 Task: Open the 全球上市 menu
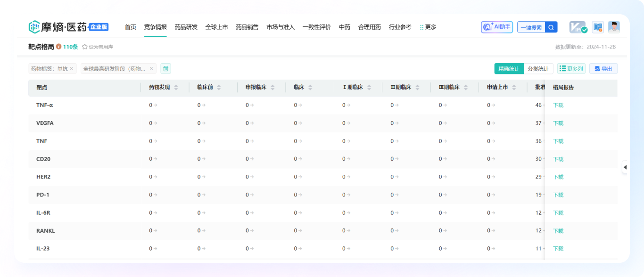click(x=217, y=27)
